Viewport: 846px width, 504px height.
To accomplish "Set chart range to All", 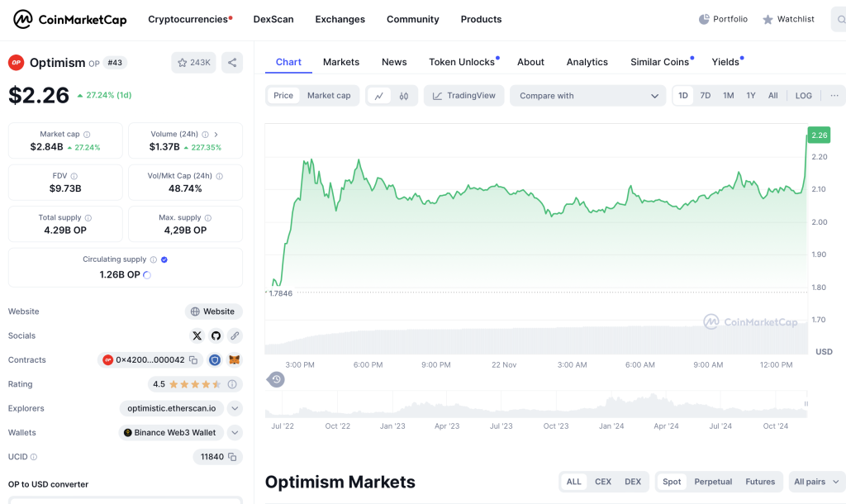I will [773, 96].
